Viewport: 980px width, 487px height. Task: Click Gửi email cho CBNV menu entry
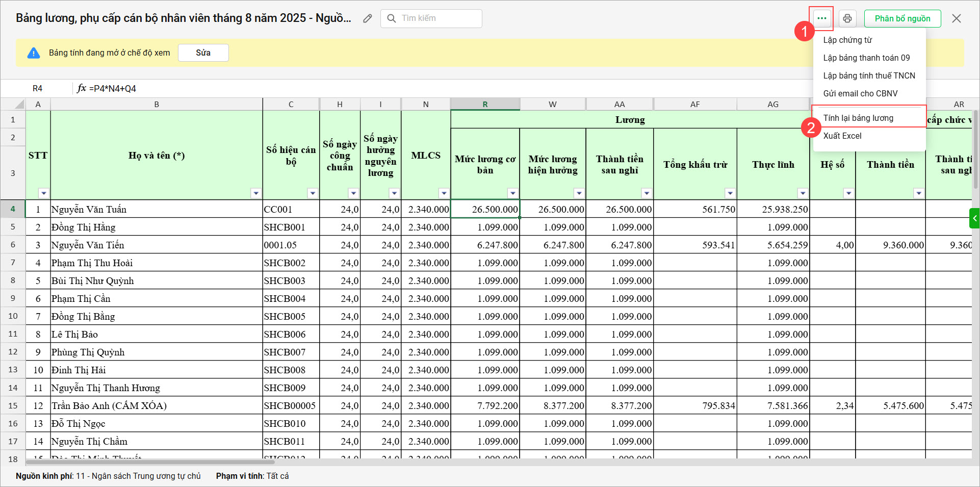(860, 93)
